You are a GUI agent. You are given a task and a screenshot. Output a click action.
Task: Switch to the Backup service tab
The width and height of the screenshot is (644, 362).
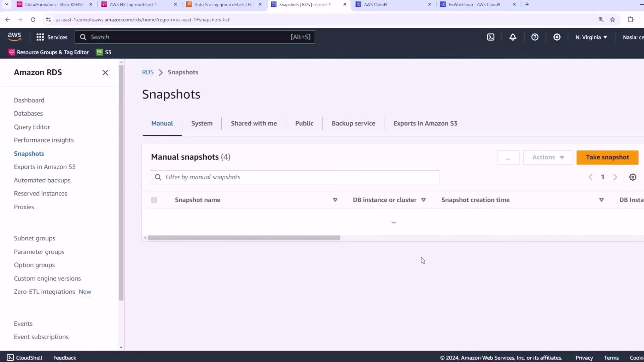click(353, 123)
